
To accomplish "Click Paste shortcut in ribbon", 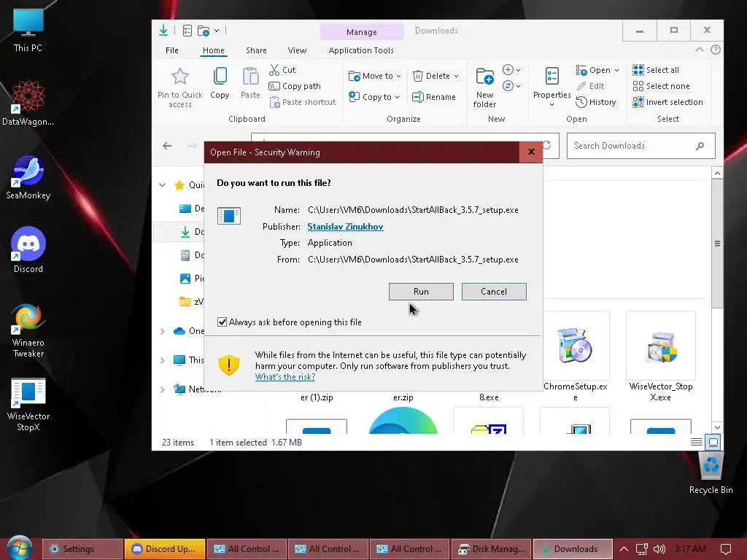I will [x=303, y=102].
